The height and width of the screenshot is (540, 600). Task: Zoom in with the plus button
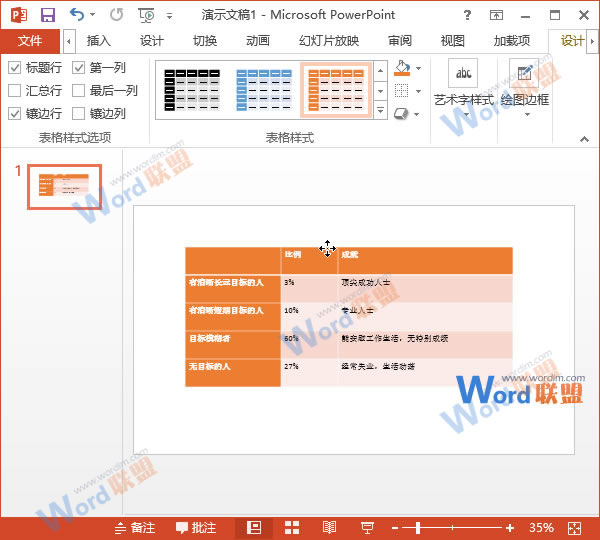[510, 528]
